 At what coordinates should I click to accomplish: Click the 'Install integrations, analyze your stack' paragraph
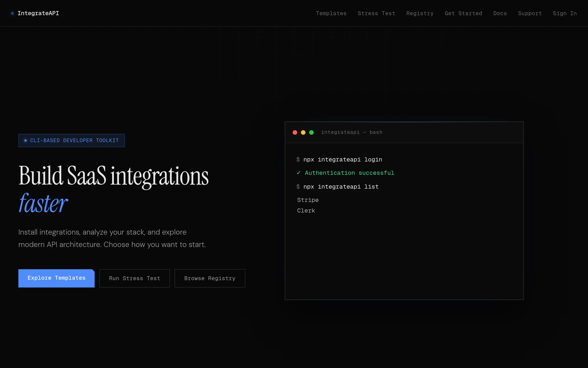(x=112, y=238)
